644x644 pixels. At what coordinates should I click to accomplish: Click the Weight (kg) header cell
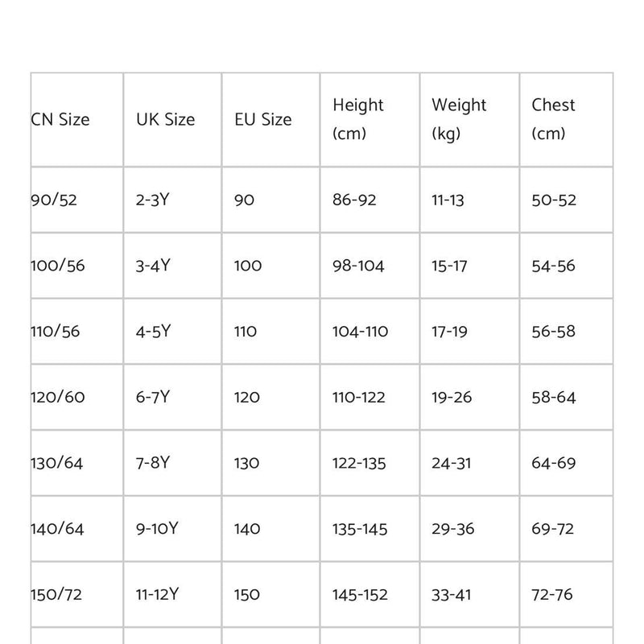[459, 119]
